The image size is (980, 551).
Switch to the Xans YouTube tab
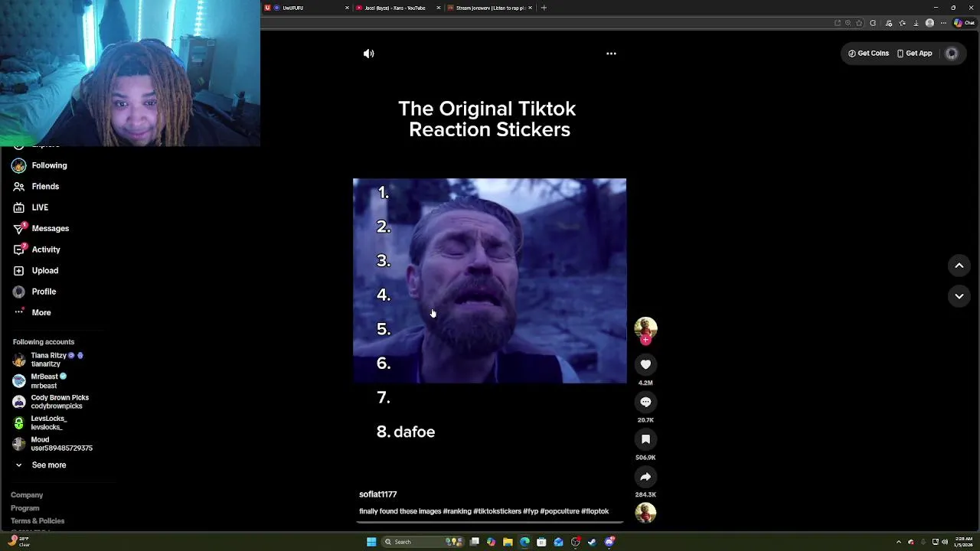tap(397, 8)
